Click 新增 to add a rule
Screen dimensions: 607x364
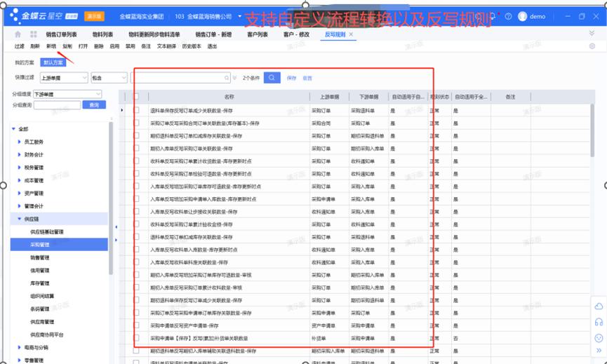click(51, 46)
